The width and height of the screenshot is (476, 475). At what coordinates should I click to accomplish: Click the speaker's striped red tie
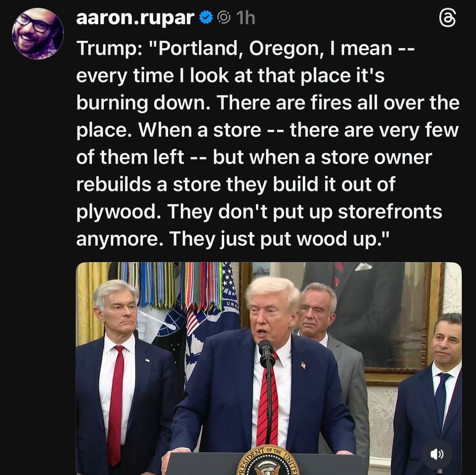coord(267,401)
